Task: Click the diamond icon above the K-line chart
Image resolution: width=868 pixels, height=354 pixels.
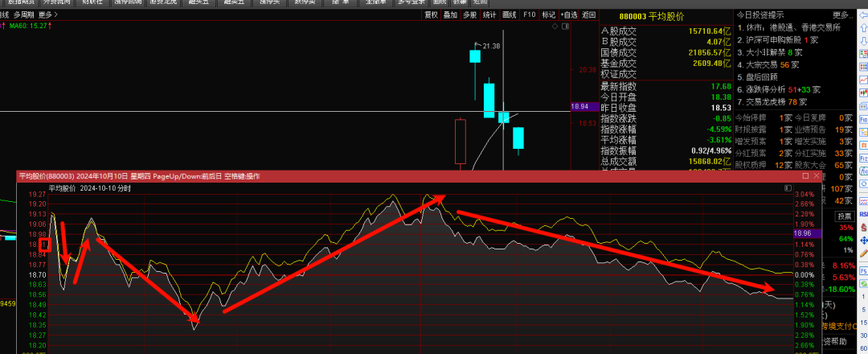Action: pyautogui.click(x=555, y=27)
